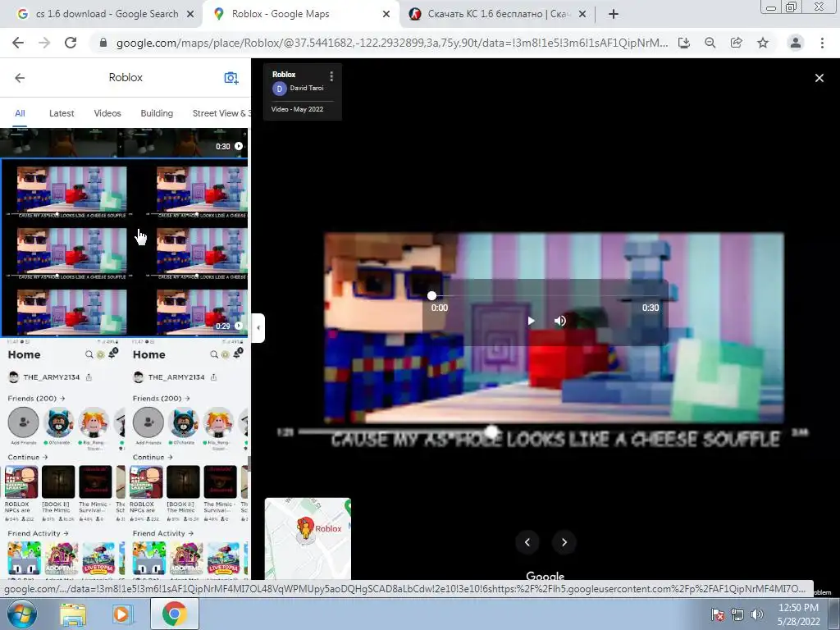
Task: Play the video
Action: pos(531,321)
